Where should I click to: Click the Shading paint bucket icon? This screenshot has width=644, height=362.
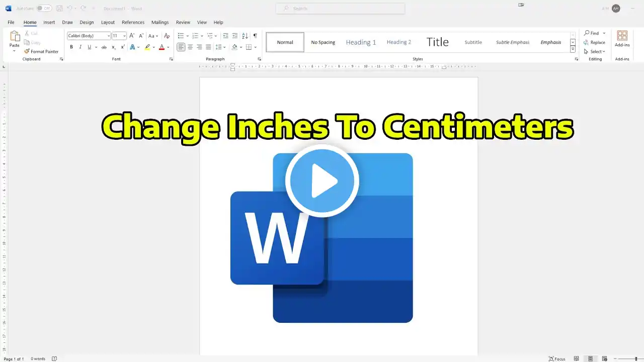click(x=234, y=47)
